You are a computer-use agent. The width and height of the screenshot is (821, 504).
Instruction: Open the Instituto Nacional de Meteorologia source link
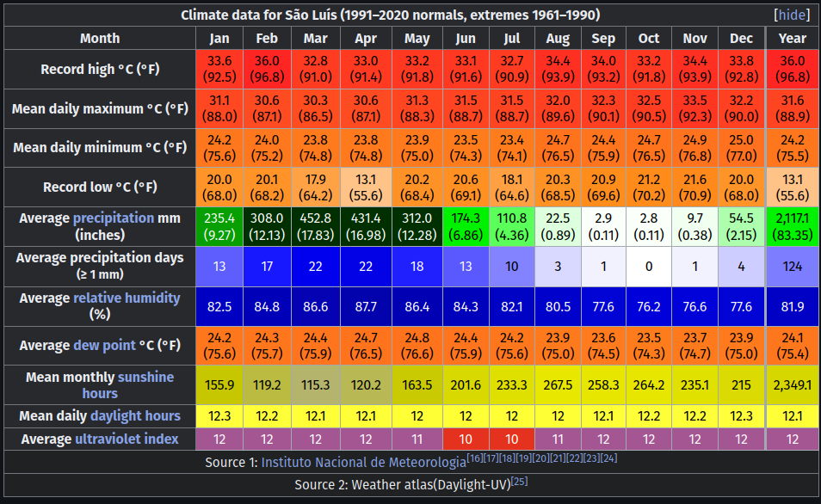pyautogui.click(x=363, y=462)
